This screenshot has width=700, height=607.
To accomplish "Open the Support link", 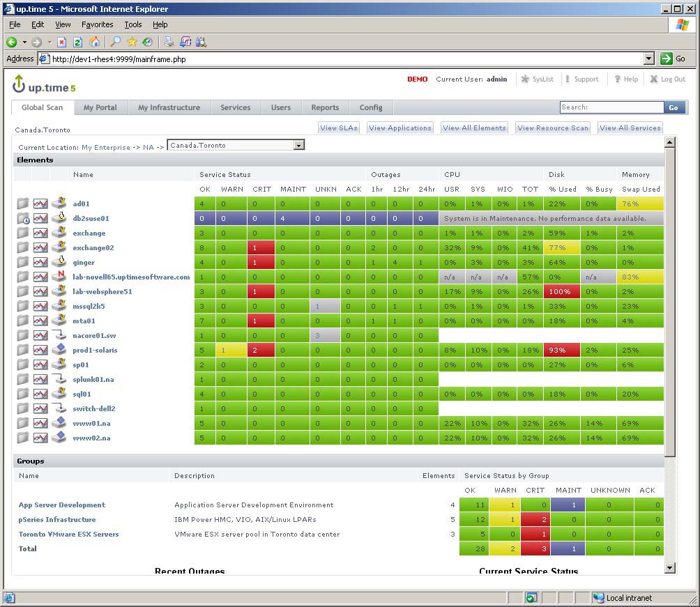I will click(x=582, y=79).
